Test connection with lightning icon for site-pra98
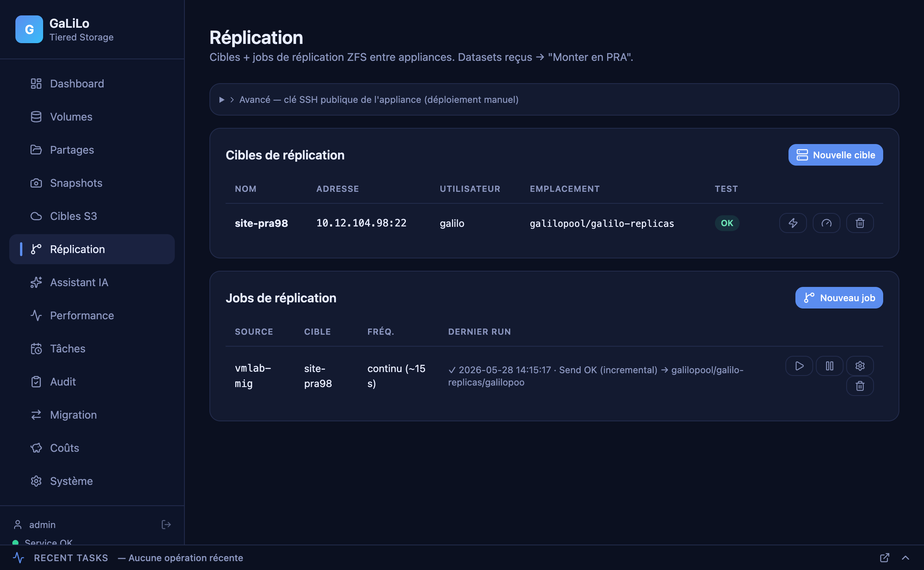Image resolution: width=924 pixels, height=570 pixels. pyautogui.click(x=793, y=223)
